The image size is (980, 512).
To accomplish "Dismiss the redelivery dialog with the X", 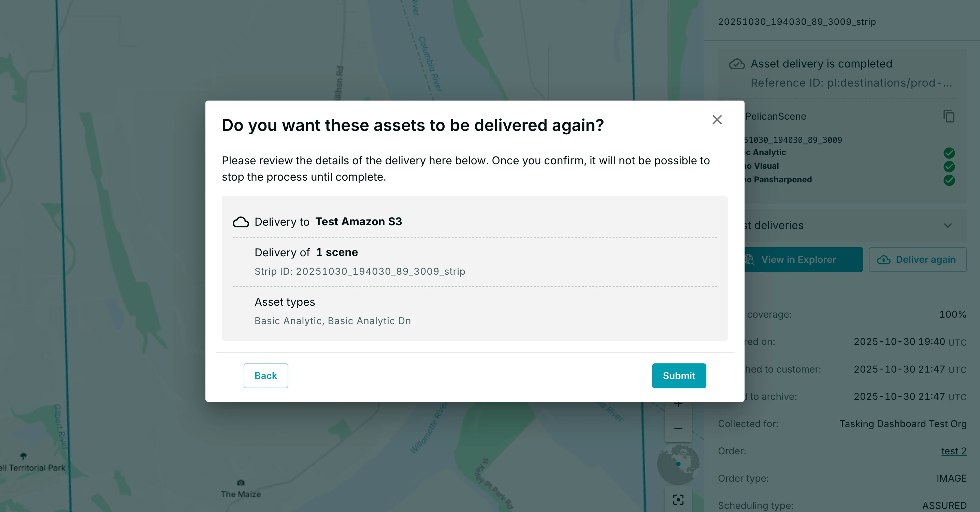I will 717,119.
